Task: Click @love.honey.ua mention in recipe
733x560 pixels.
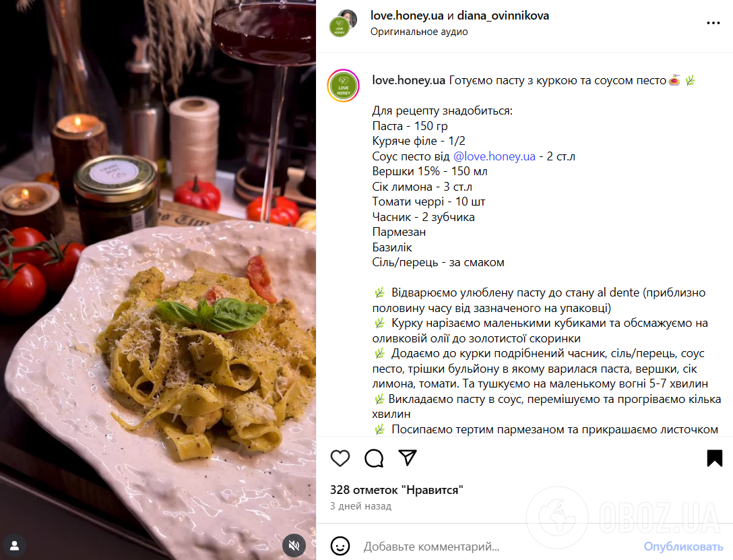Action: click(x=494, y=156)
